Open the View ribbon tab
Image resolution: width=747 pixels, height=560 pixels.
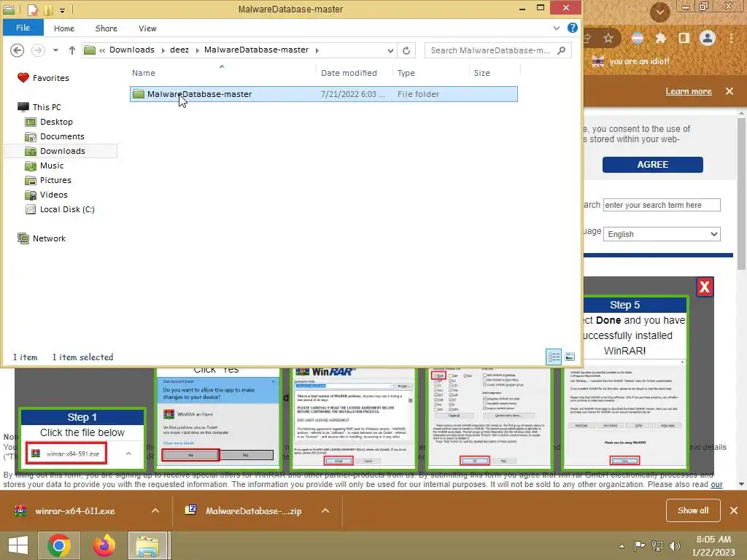coord(147,28)
